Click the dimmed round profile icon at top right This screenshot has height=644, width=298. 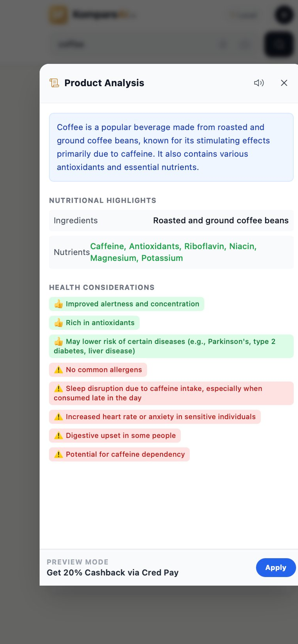[284, 15]
